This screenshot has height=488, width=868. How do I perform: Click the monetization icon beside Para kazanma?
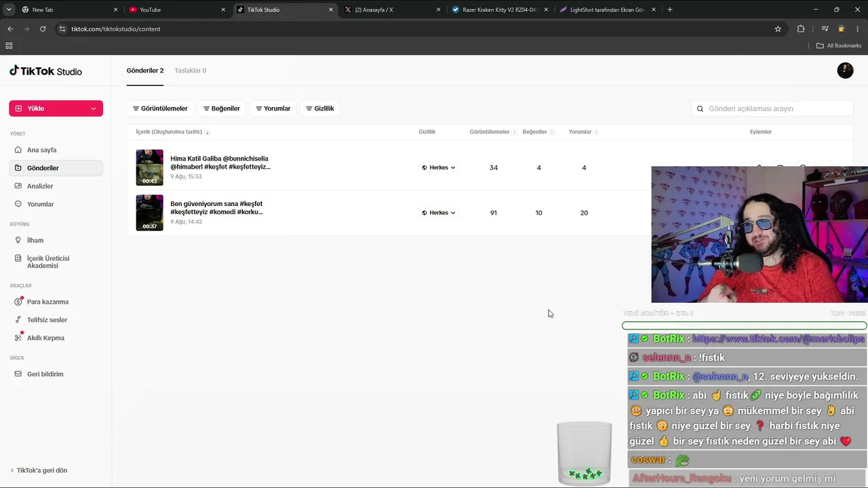click(18, 302)
